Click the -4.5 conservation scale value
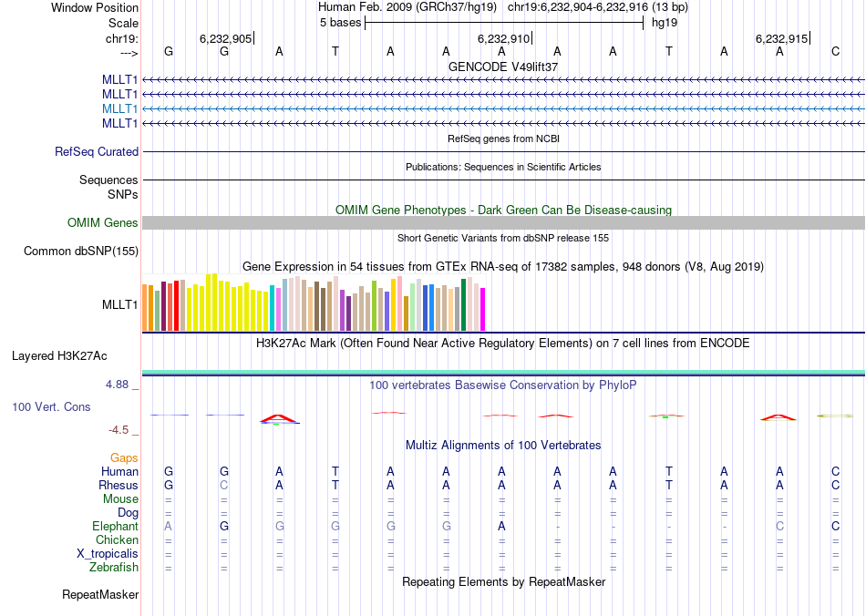This screenshot has height=616, width=866. pos(119,430)
